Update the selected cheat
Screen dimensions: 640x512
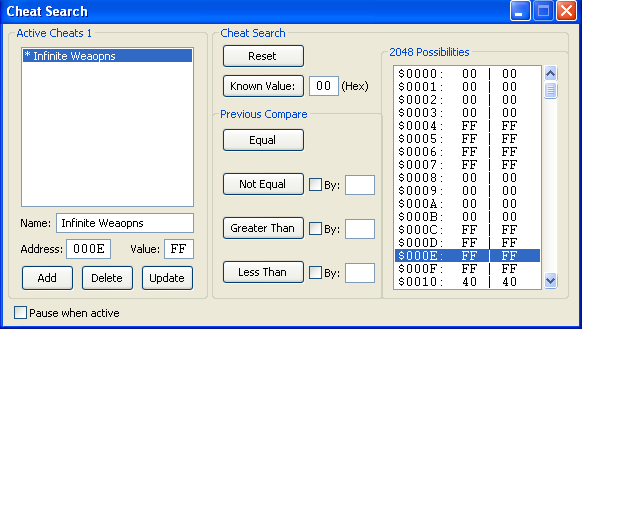(167, 278)
